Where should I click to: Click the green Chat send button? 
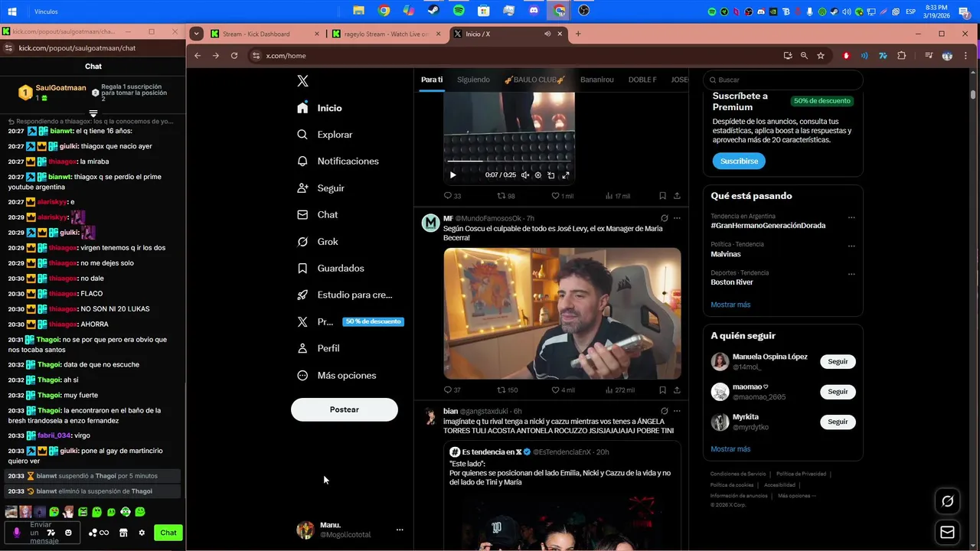click(x=168, y=533)
